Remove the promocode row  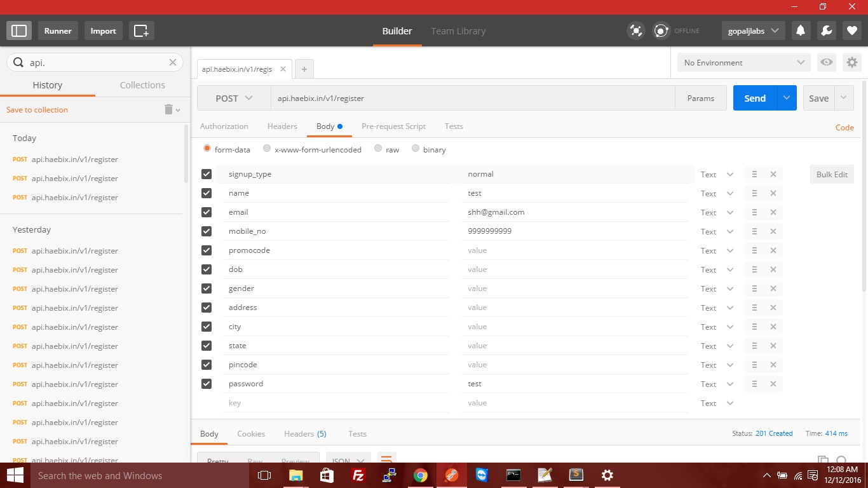pyautogui.click(x=773, y=250)
